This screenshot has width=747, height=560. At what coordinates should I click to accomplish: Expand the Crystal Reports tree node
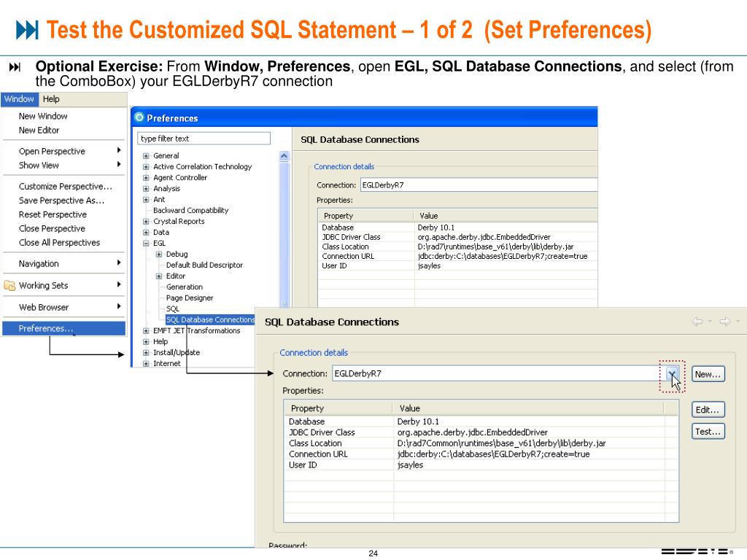(x=146, y=222)
